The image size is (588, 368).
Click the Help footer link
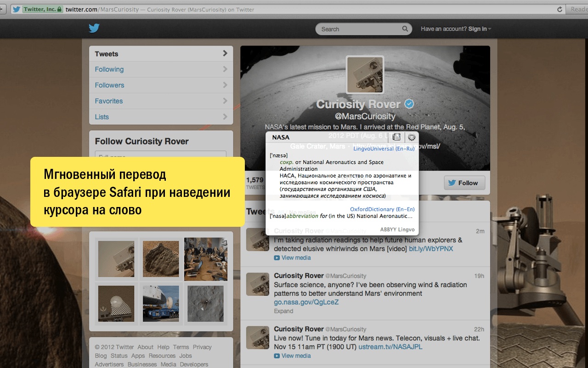(163, 347)
